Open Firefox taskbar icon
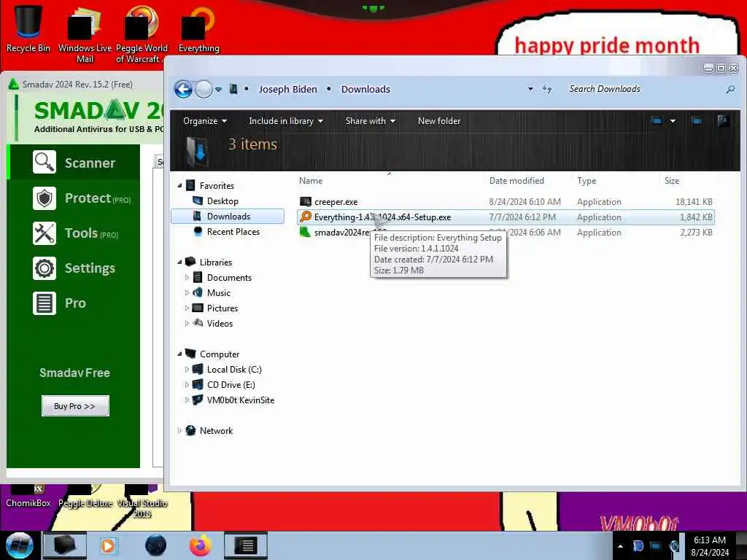 click(201, 545)
